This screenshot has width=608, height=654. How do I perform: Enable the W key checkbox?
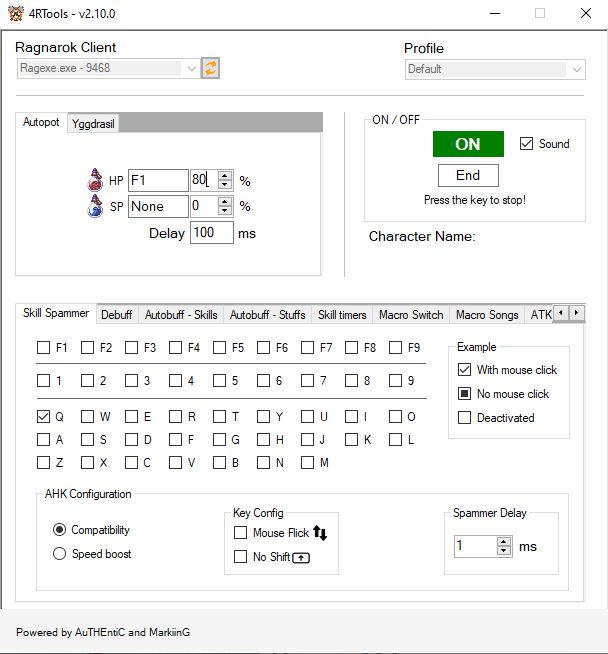[x=87, y=416]
